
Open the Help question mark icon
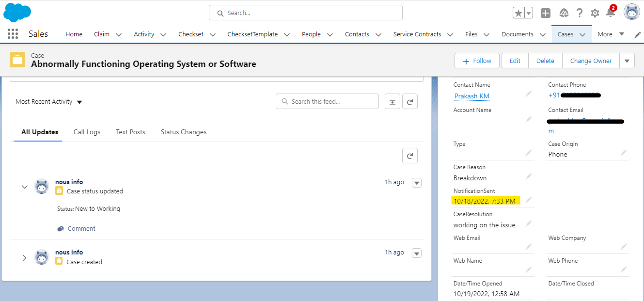click(x=579, y=13)
